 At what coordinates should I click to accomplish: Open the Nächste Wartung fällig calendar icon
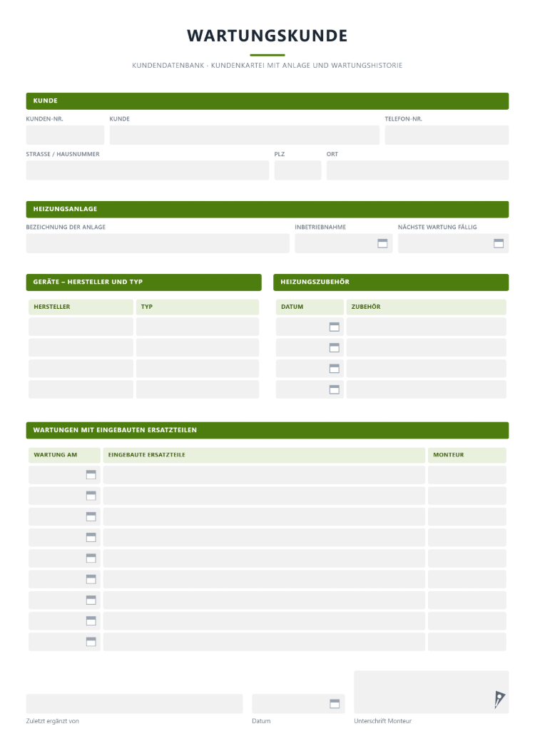499,243
